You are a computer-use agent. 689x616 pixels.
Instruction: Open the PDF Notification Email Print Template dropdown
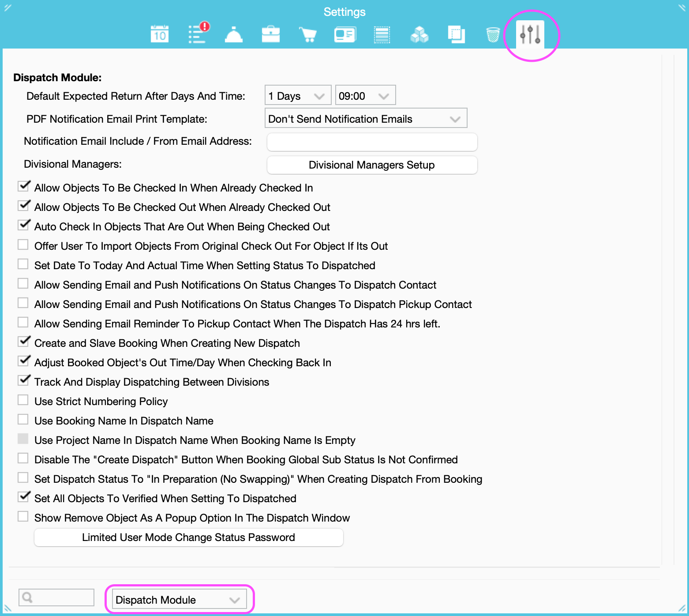[x=366, y=118]
